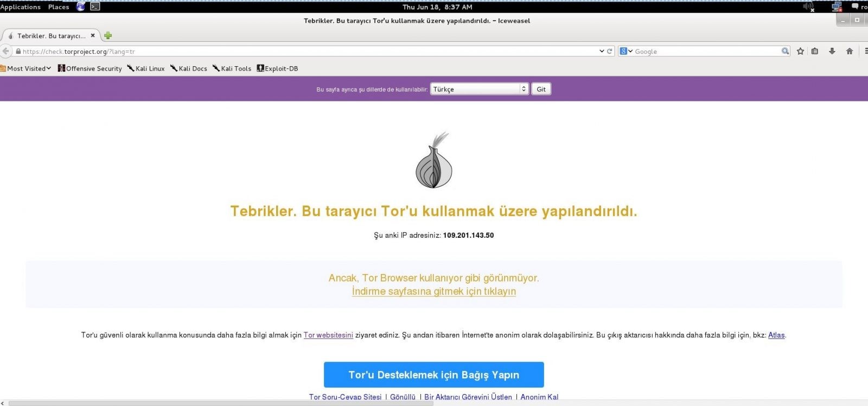Screen dimensions: 868x406
Task: Open the hamburger menu button
Action: [866, 51]
